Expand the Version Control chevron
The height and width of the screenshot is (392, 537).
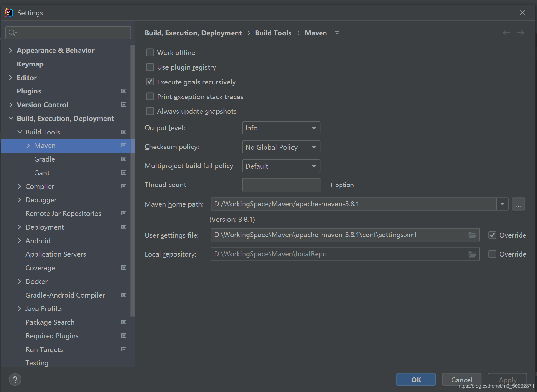(11, 105)
